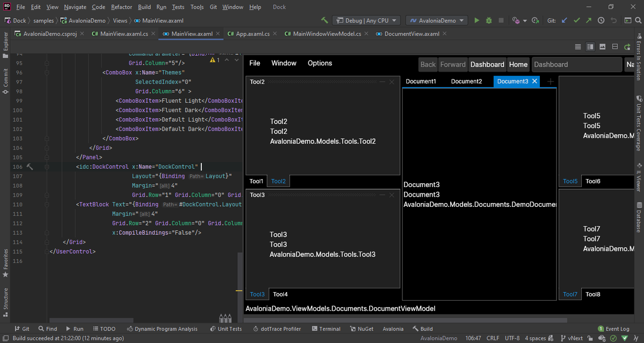
Task: Select the Tool4 tab in preview
Action: click(x=280, y=294)
